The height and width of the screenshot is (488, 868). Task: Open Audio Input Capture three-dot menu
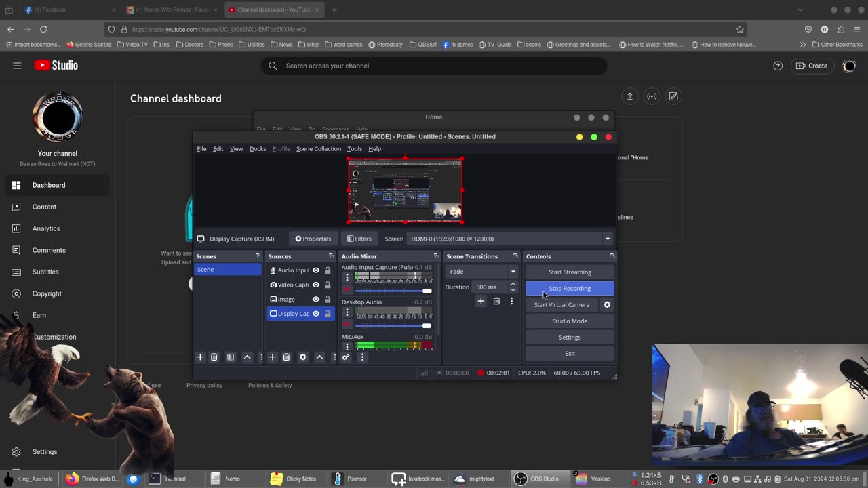(347, 278)
